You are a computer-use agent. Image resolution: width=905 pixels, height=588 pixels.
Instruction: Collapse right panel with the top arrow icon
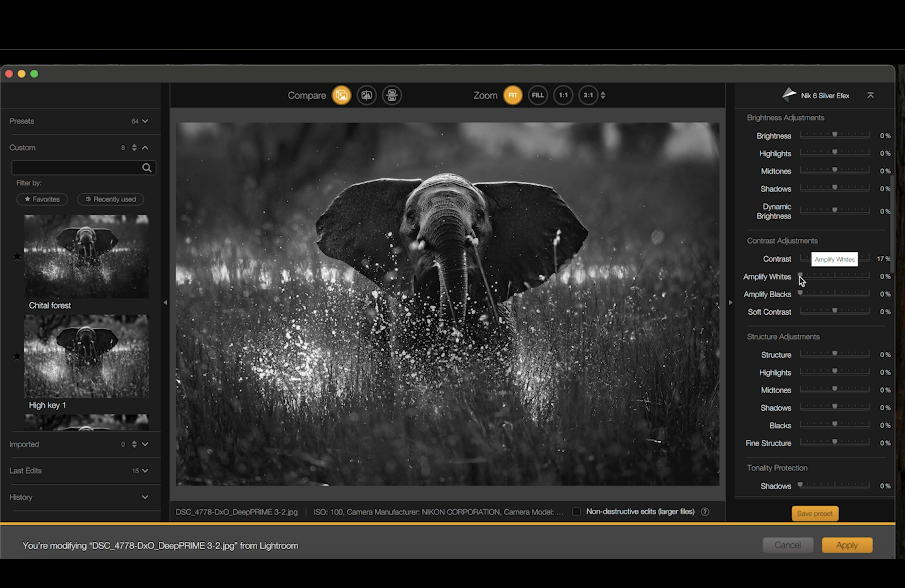pyautogui.click(x=870, y=96)
